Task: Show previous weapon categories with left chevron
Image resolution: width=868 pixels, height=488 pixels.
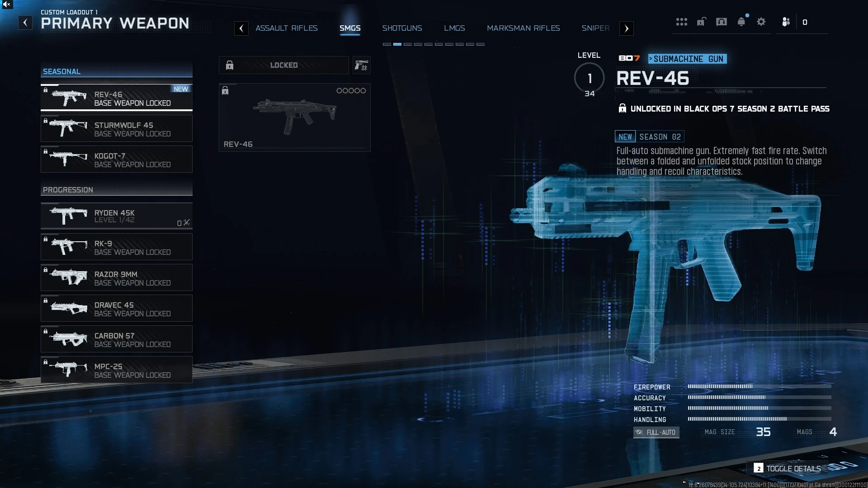Action: [x=241, y=28]
